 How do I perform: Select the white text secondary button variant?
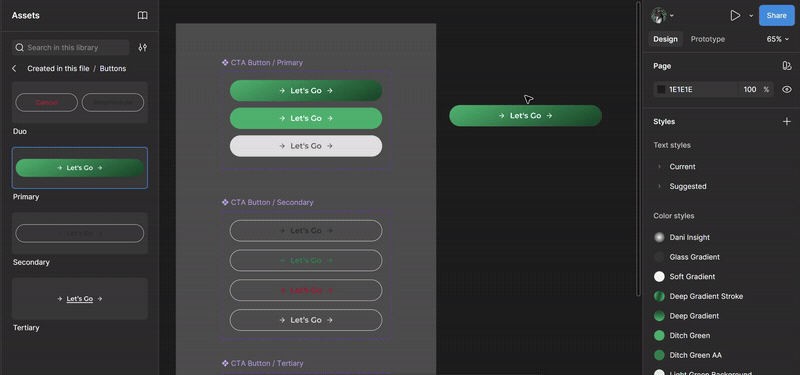coord(306,320)
